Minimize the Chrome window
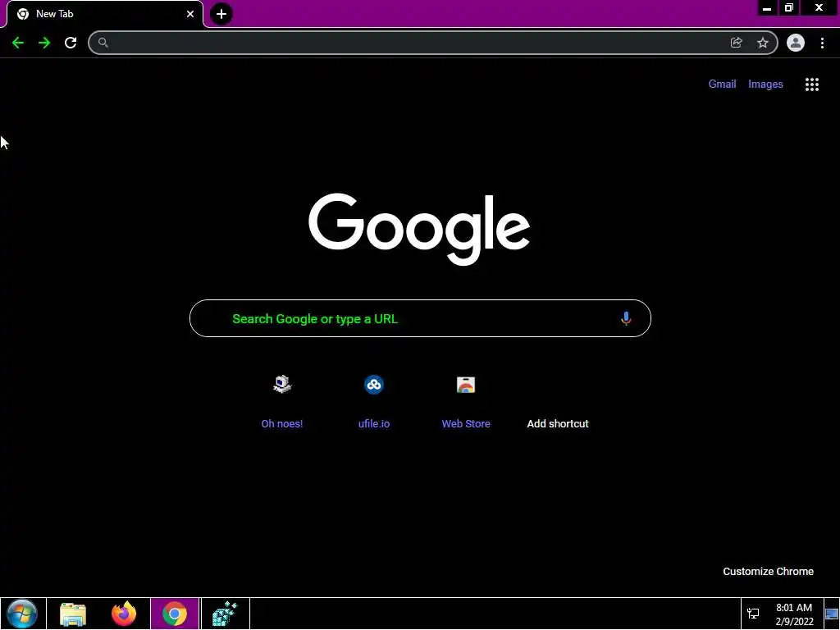Image resolution: width=840 pixels, height=630 pixels. pyautogui.click(x=767, y=8)
